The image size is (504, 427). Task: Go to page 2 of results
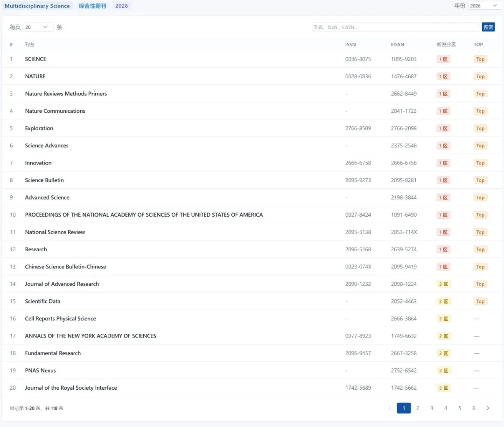coord(418,408)
